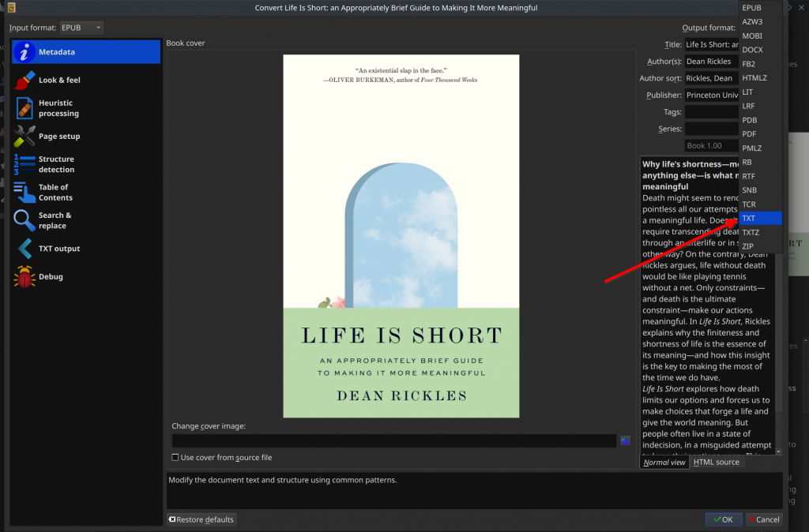Open the Metadata section icon

(x=24, y=52)
